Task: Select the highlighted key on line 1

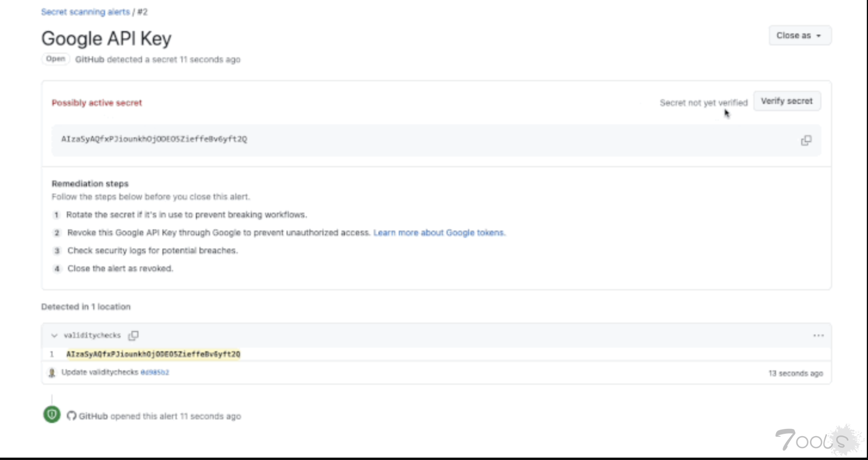Action: click(153, 354)
